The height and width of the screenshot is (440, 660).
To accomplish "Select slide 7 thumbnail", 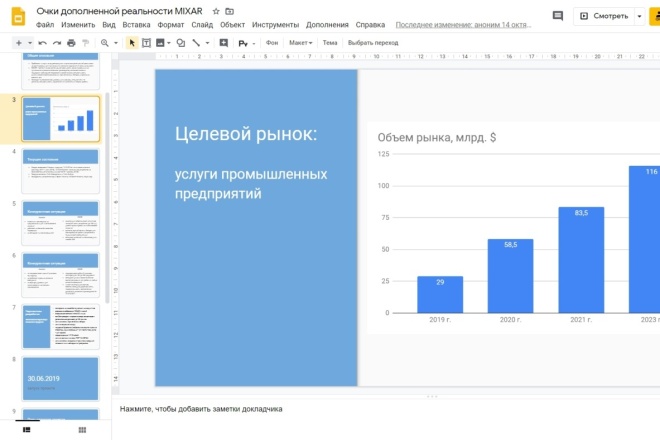I will coord(61,327).
